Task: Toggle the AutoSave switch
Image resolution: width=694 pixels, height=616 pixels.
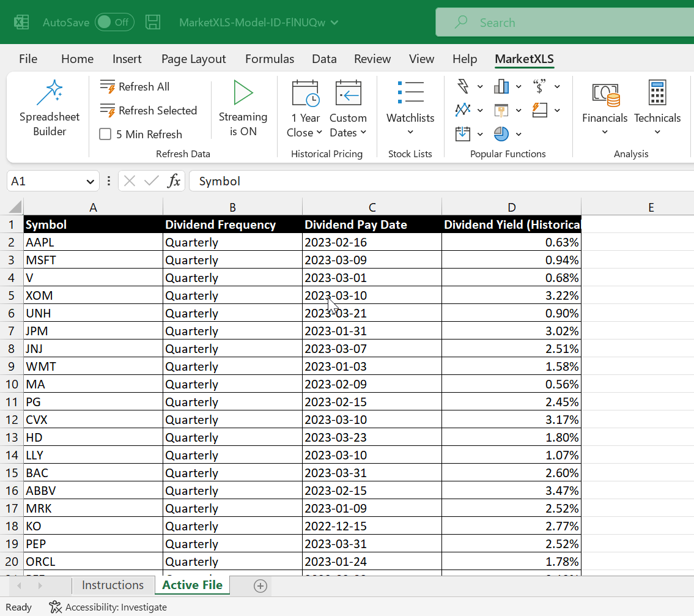Action: pos(114,22)
